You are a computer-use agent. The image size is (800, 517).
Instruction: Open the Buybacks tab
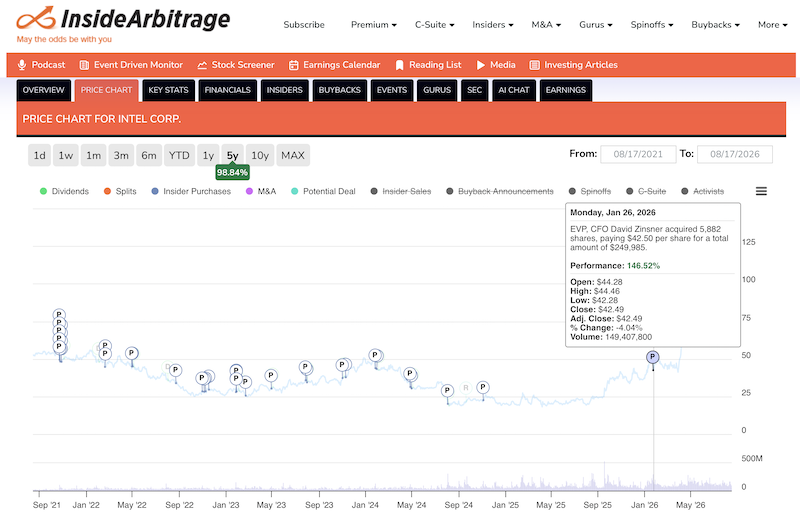[x=340, y=90]
